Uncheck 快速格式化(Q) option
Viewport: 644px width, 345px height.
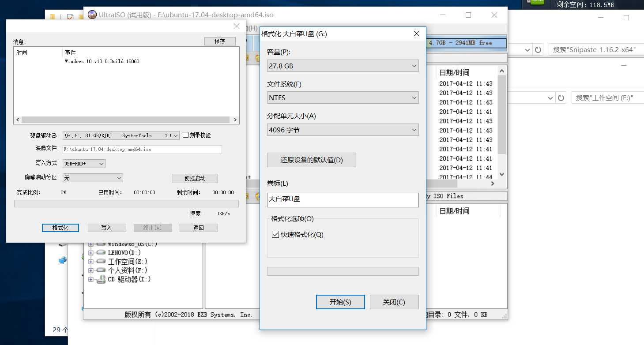tap(275, 234)
